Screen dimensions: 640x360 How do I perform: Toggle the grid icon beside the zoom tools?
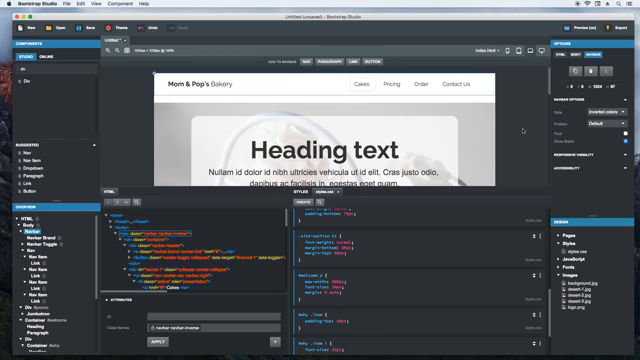tap(127, 50)
